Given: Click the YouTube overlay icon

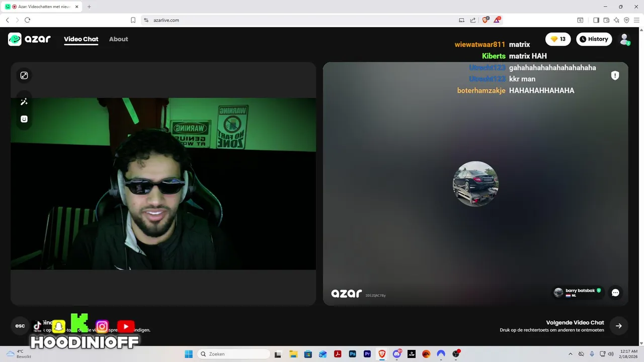Looking at the screenshot, I should [x=126, y=327].
